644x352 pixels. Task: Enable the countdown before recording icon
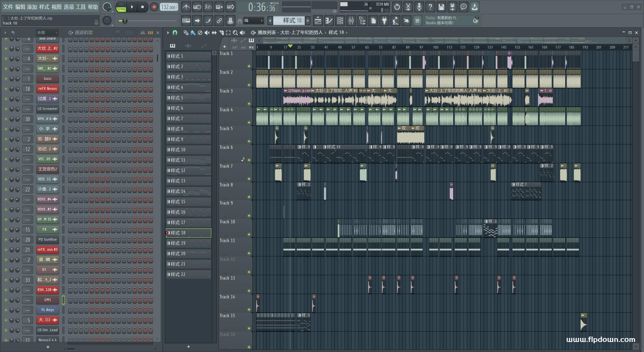point(208,7)
